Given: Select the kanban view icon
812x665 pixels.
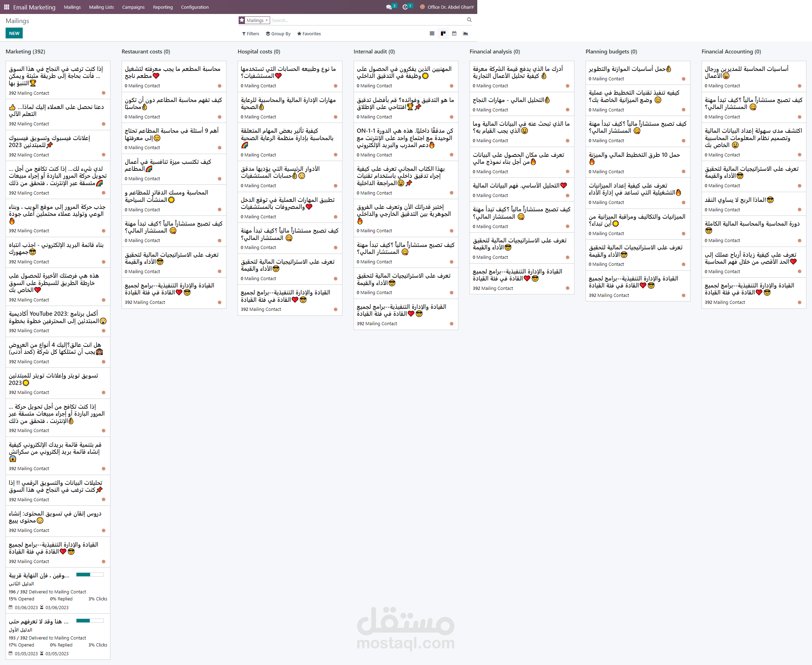Looking at the screenshot, I should coord(443,34).
